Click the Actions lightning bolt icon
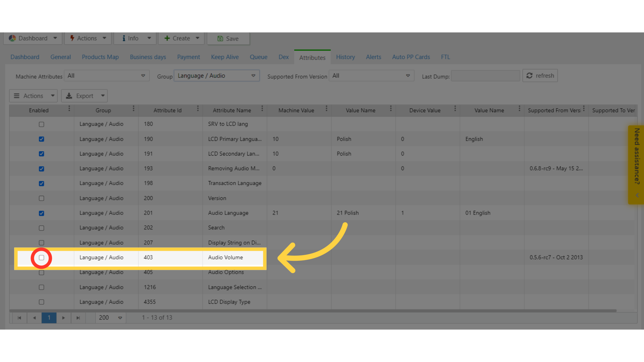The image size is (644, 362). tap(72, 38)
